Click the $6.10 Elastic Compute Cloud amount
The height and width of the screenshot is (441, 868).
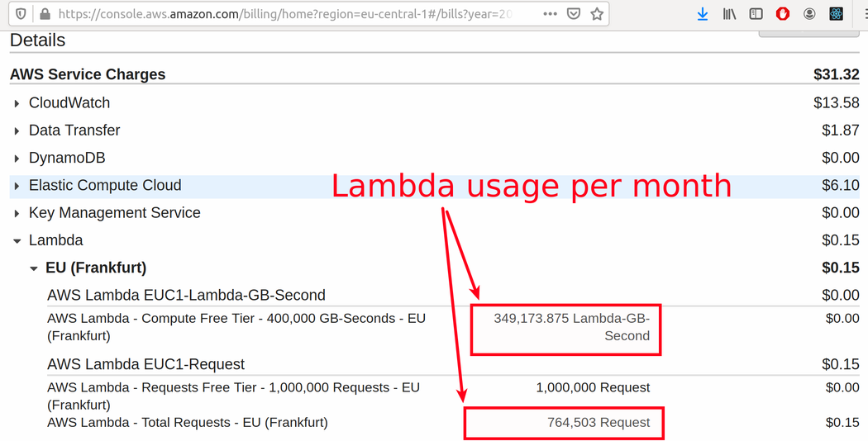point(841,185)
